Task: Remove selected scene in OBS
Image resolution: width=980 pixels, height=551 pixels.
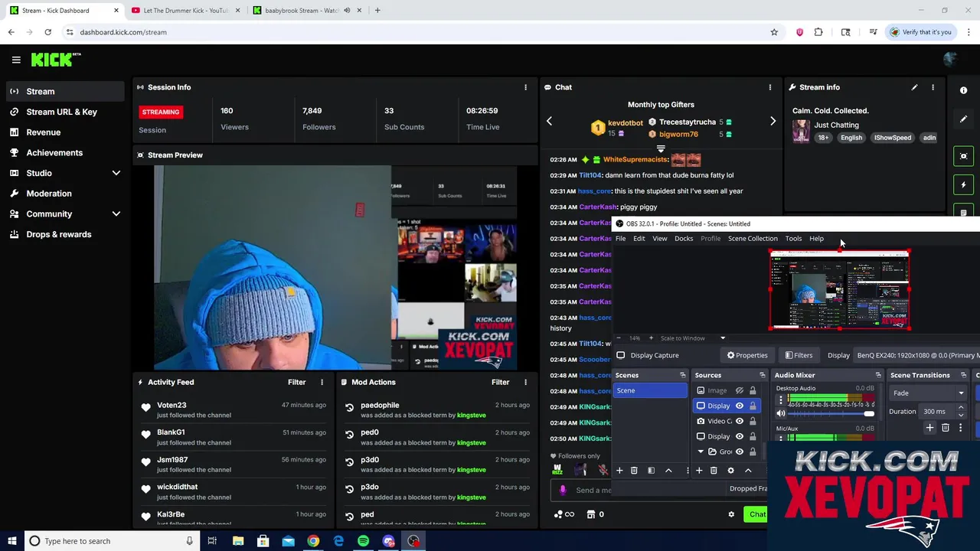Action: [x=634, y=471]
